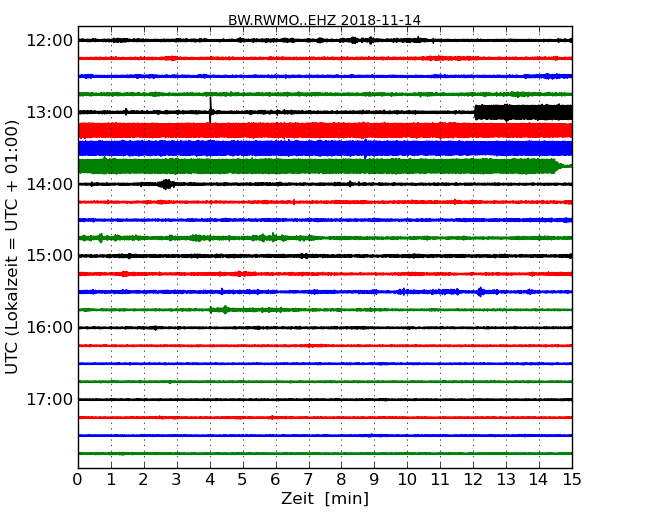
Task: Click the 13:00 time label
Action: tap(49, 112)
